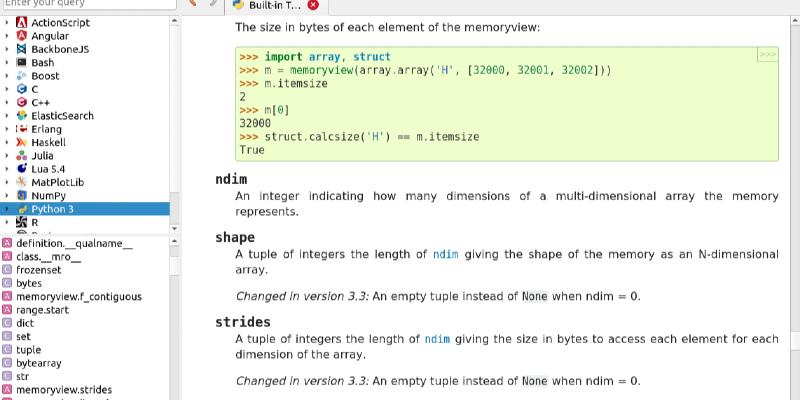
Task: Expand the Python 3 docset tree
Action: point(7,209)
